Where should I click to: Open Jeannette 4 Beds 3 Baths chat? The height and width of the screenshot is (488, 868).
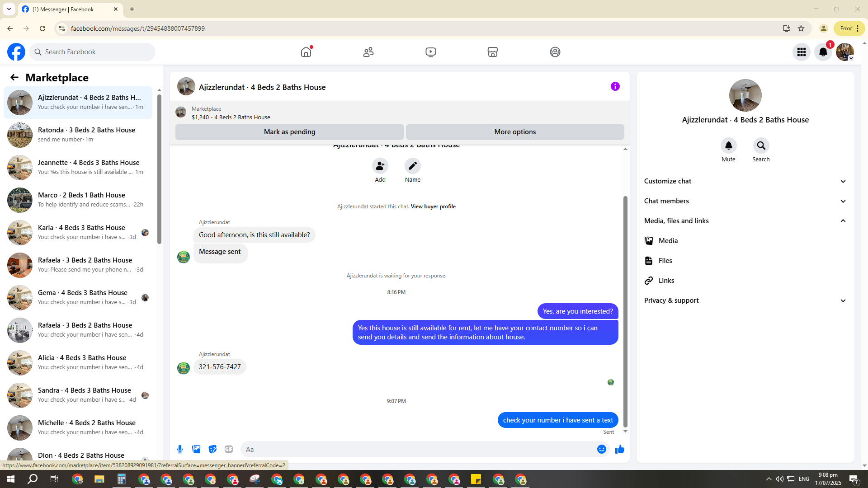coord(78,167)
